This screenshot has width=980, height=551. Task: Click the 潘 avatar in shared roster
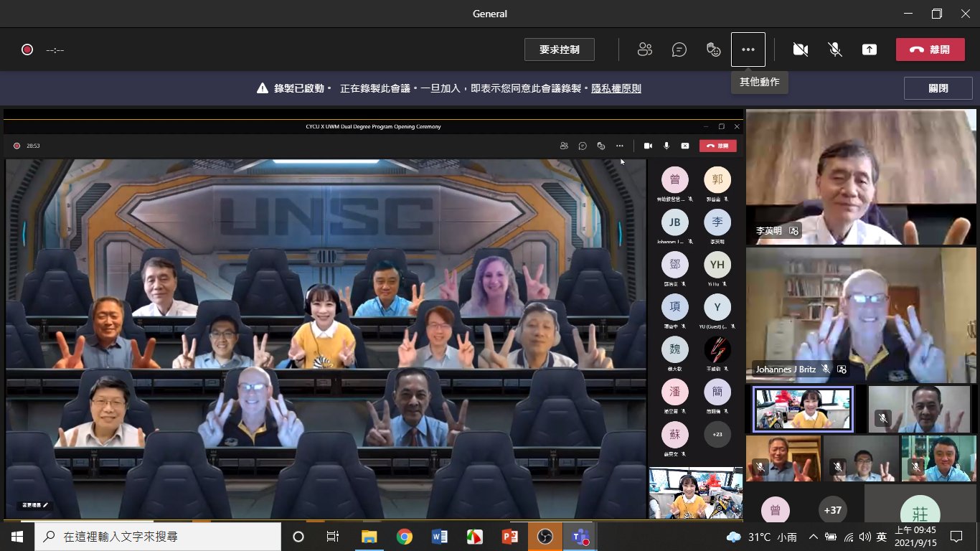674,392
